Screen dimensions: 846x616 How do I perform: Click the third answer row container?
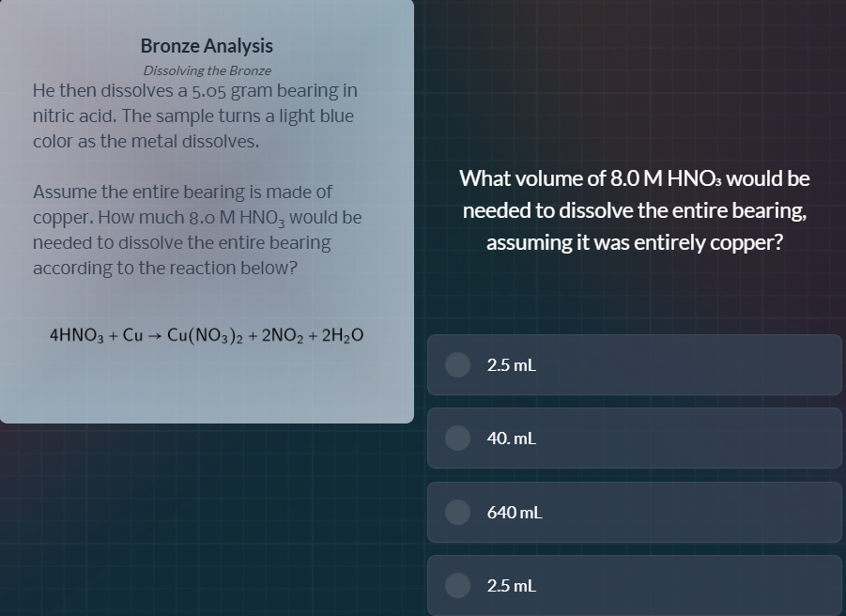[x=634, y=513]
